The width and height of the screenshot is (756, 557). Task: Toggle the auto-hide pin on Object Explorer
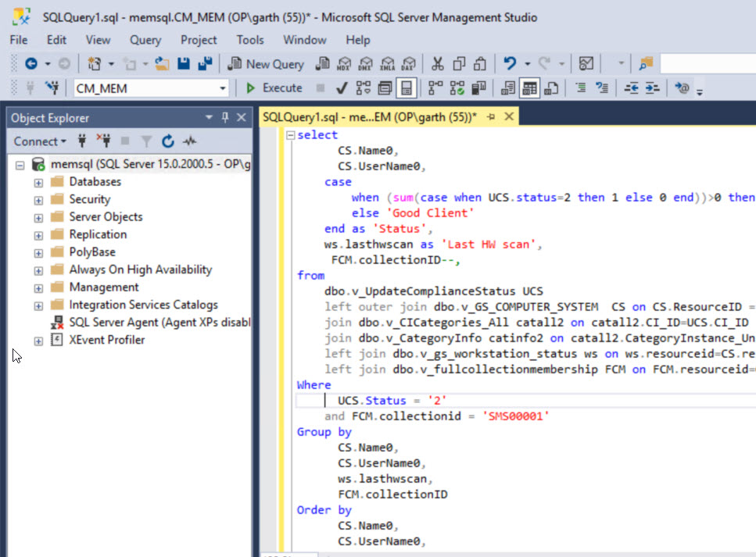click(x=224, y=117)
